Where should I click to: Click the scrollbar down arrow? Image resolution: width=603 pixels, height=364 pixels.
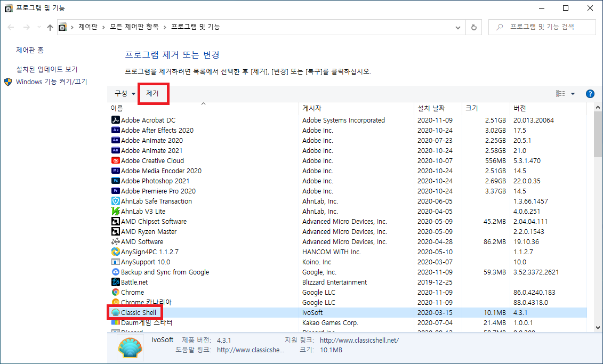598,328
